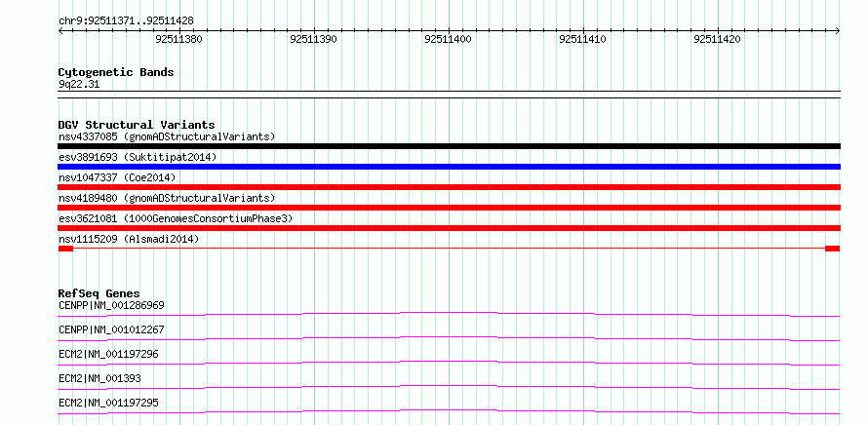The image size is (868, 425).
Task: Click ruler position label 92511420
Action: click(717, 39)
